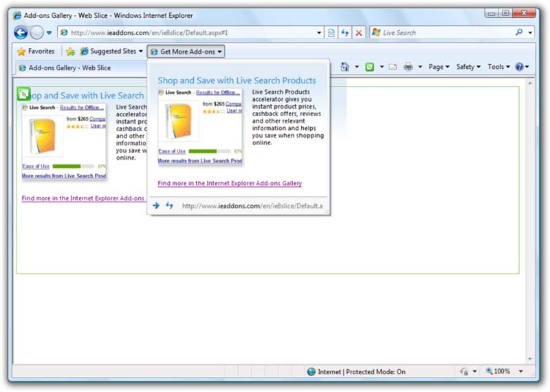The image size is (550, 392).
Task: Click Results for Office link in popup preview
Action: 218,92
